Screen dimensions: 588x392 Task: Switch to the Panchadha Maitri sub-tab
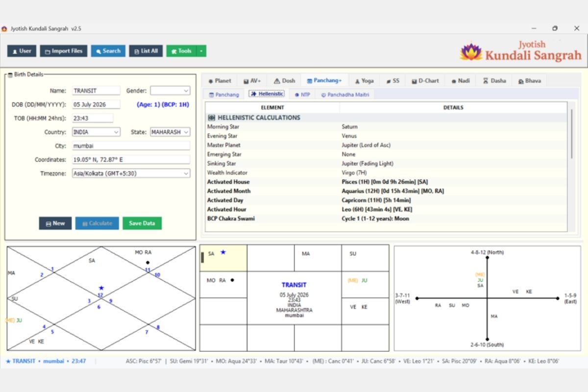(x=345, y=95)
